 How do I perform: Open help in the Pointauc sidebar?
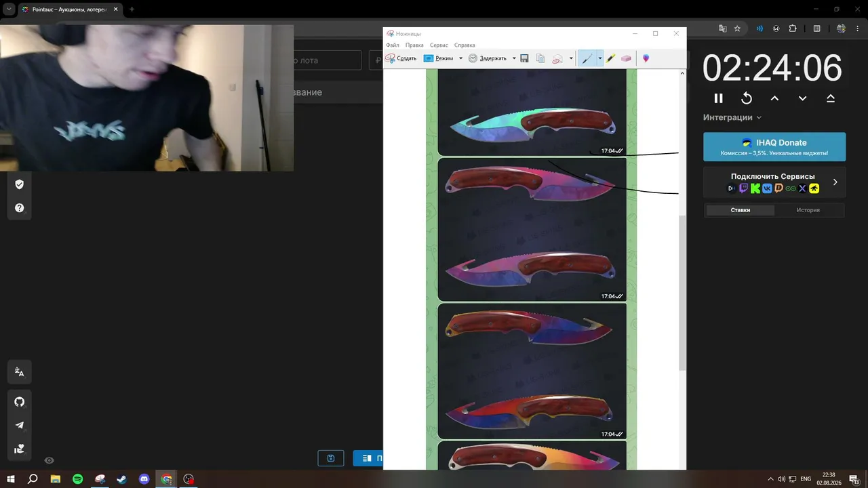20,208
